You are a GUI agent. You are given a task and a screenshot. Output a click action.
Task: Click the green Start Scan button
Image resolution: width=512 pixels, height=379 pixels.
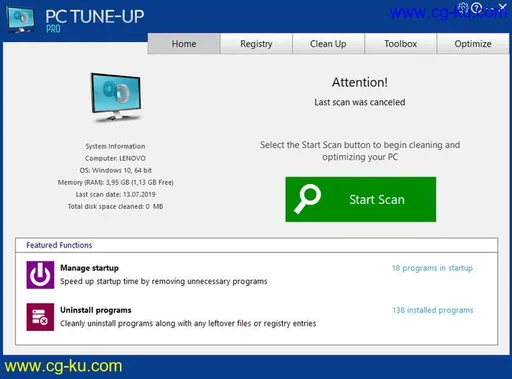point(361,199)
